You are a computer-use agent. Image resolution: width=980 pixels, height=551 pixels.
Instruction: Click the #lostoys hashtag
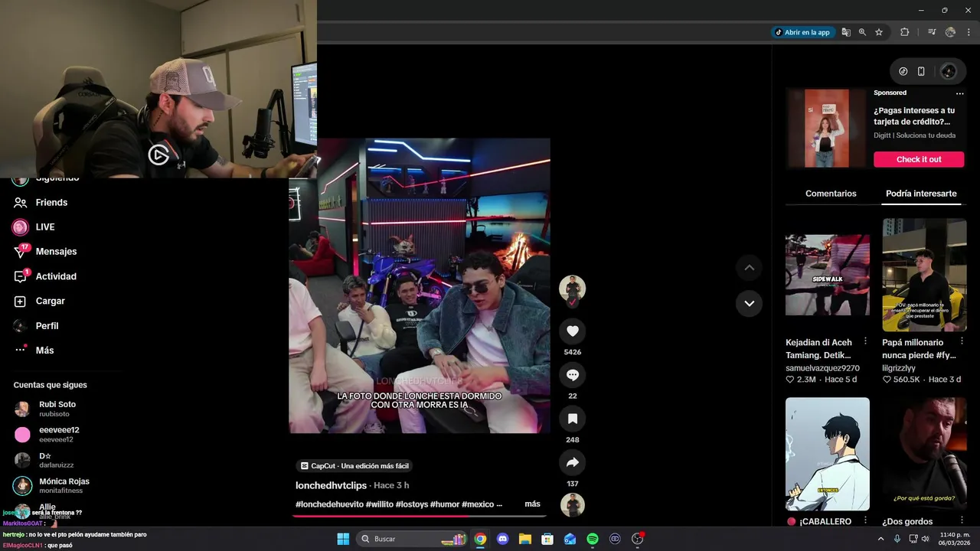(412, 504)
